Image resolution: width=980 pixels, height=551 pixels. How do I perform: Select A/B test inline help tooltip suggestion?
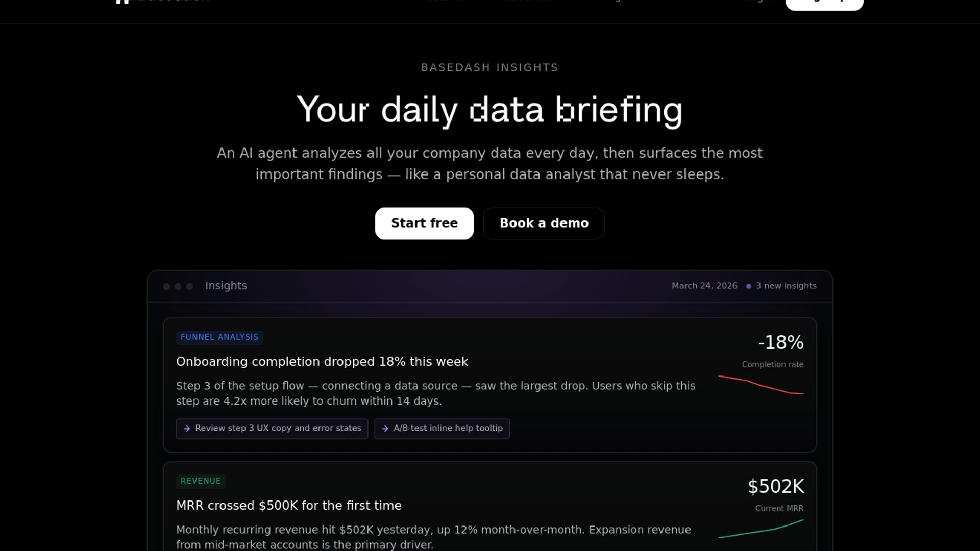(448, 429)
